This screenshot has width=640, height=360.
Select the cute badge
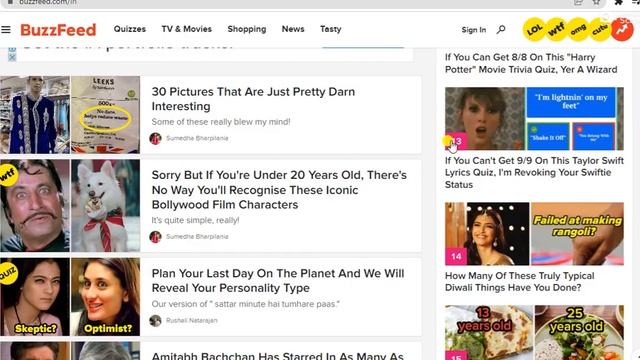[600, 29]
